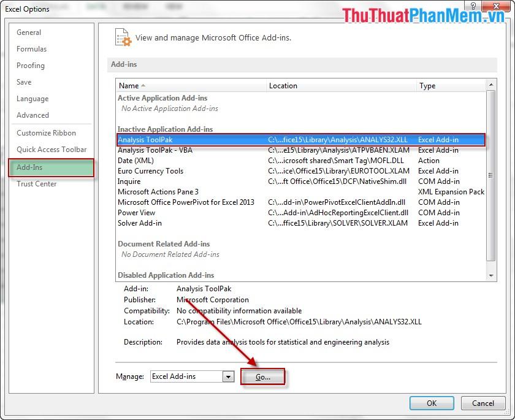Select Quick Access Toolbar category
The height and width of the screenshot is (420, 515).
[x=51, y=149]
